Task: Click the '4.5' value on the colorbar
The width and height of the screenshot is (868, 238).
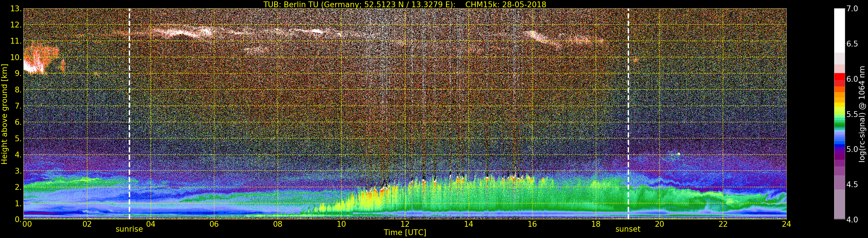Action: pyautogui.click(x=852, y=184)
